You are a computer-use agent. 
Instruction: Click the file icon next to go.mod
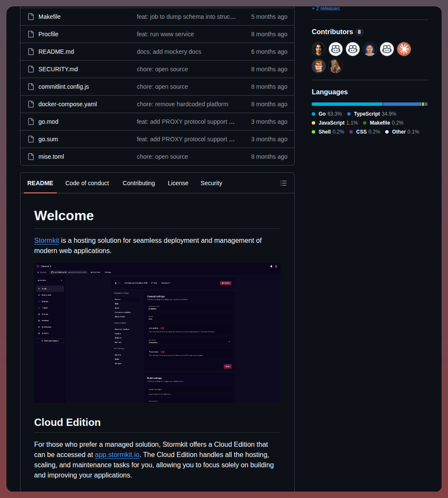point(31,122)
